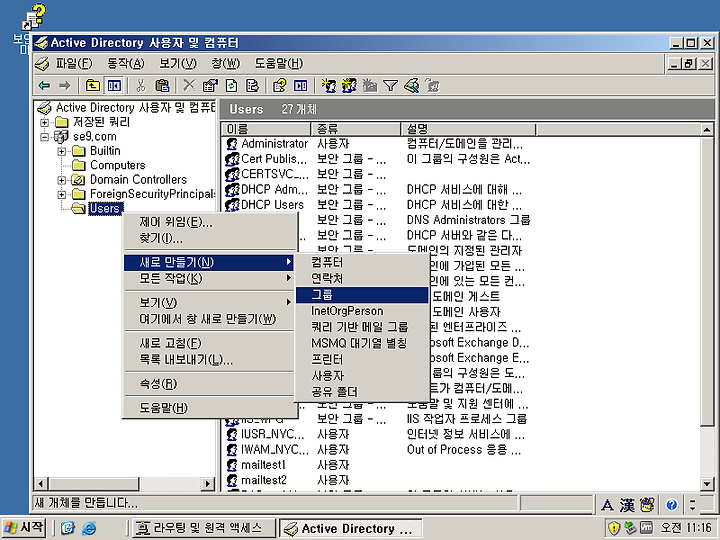Click the Cut scissors icon
The width and height of the screenshot is (720, 540).
click(x=141, y=85)
